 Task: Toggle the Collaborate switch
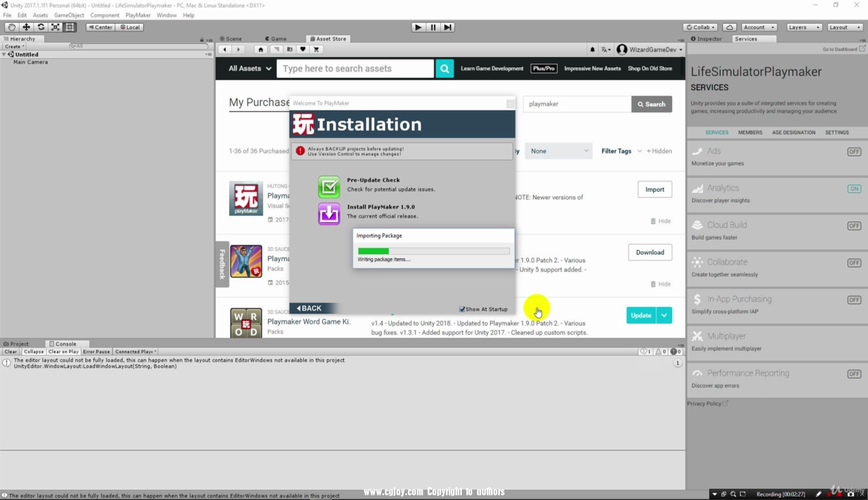(854, 263)
